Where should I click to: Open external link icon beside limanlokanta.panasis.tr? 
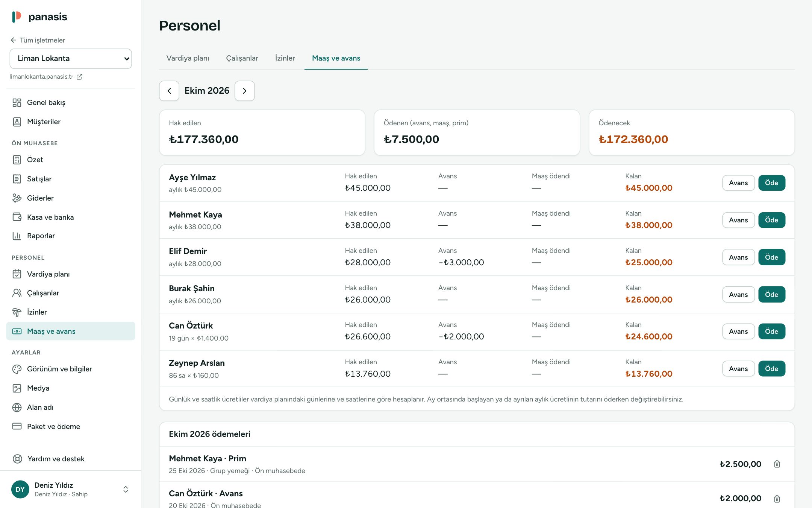pyautogui.click(x=79, y=77)
